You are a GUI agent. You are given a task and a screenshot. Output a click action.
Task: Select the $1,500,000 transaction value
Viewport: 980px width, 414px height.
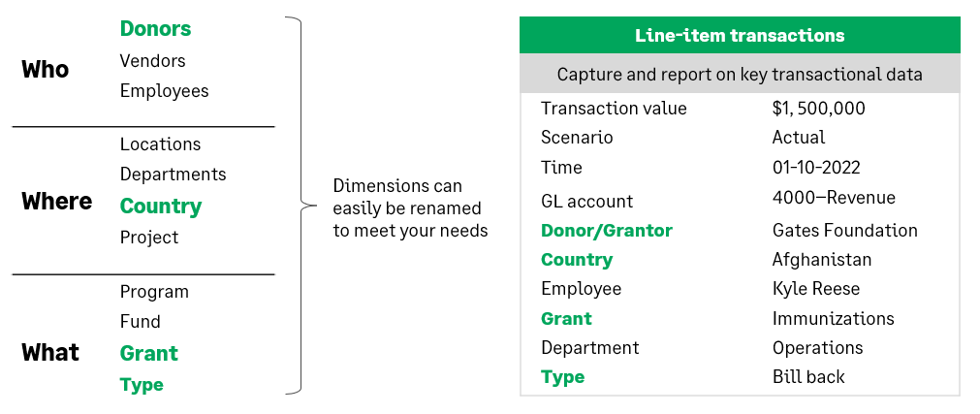(x=818, y=109)
